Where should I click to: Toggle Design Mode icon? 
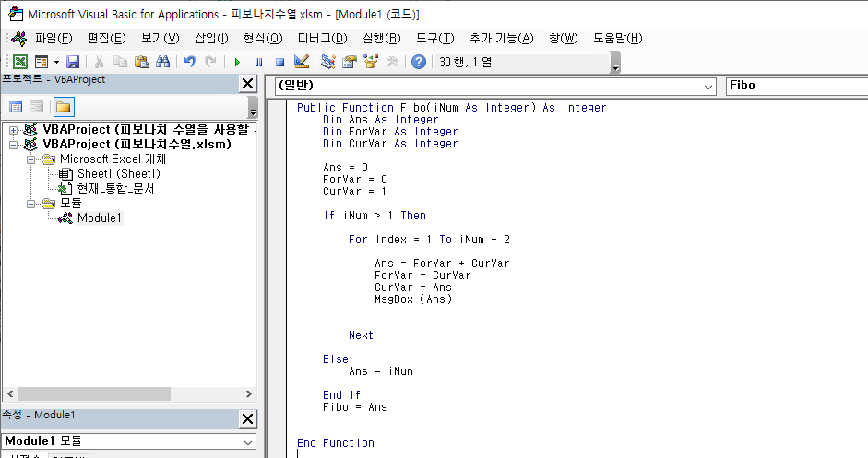[x=301, y=62]
